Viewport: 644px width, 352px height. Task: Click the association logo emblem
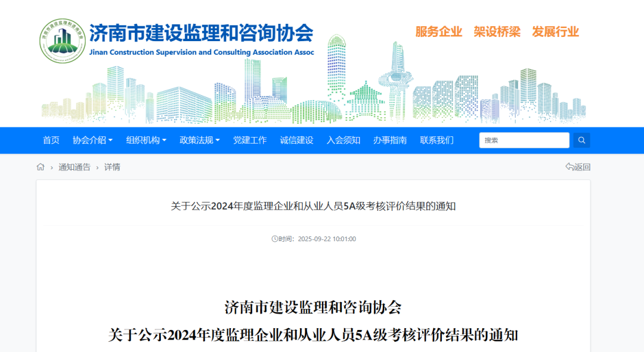pos(63,41)
